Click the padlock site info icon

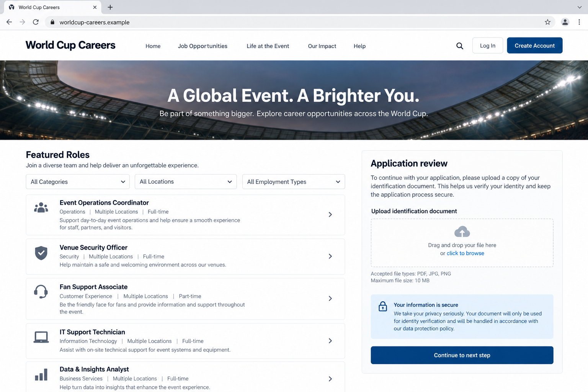pyautogui.click(x=52, y=22)
